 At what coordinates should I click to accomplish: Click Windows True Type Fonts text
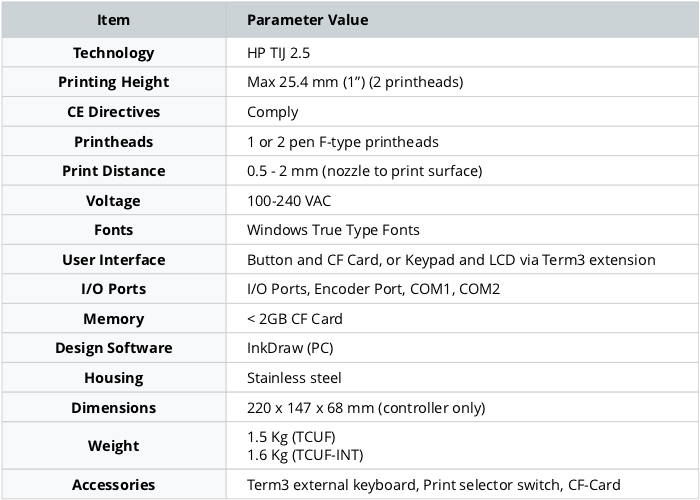click(x=333, y=230)
